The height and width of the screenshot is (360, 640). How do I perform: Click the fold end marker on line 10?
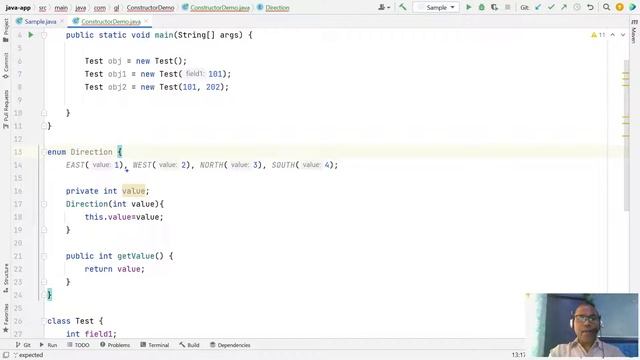point(44,113)
